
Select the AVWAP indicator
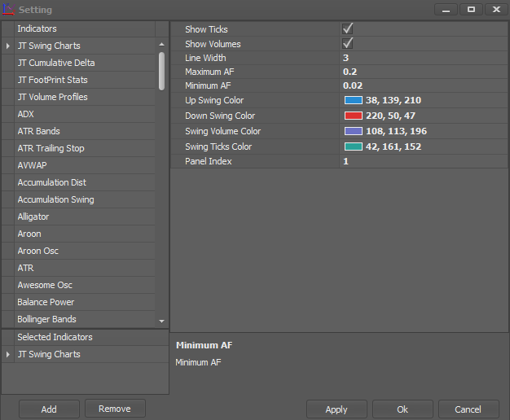point(85,165)
